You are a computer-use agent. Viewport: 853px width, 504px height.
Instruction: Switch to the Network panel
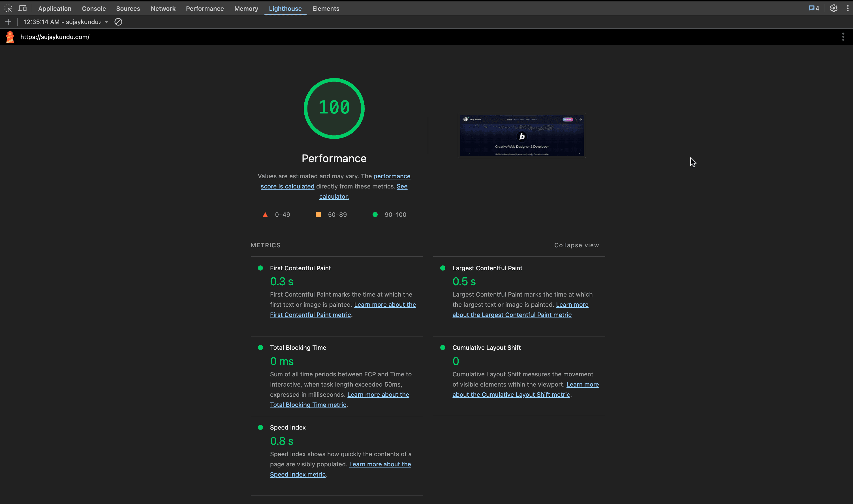[x=163, y=8]
